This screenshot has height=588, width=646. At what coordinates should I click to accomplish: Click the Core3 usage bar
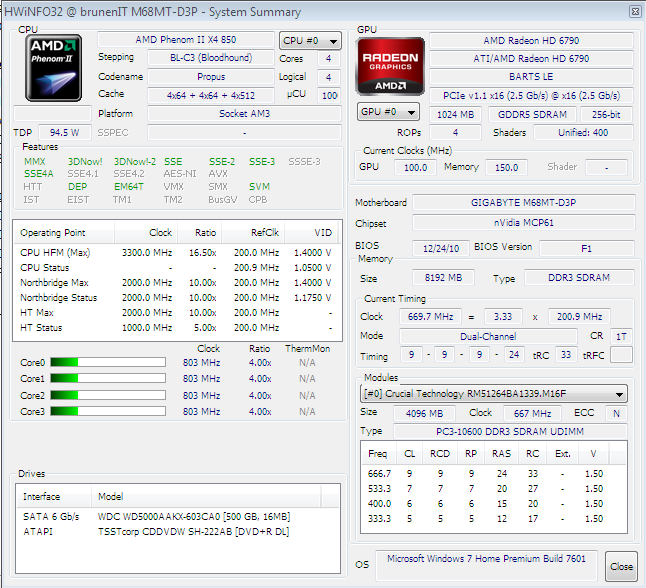click(x=108, y=411)
